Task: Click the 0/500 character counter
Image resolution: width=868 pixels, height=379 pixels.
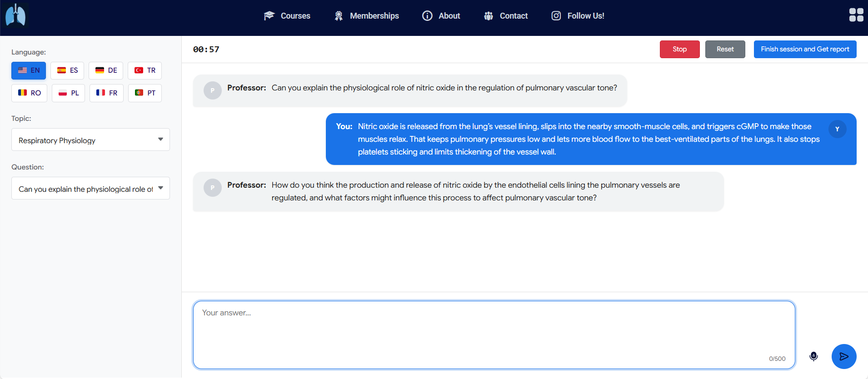Action: tap(777, 359)
